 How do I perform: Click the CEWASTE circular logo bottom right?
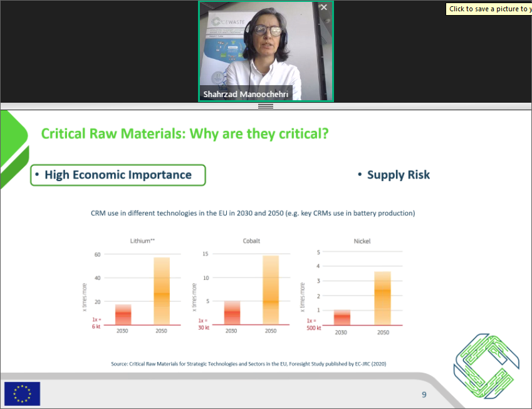(486, 366)
